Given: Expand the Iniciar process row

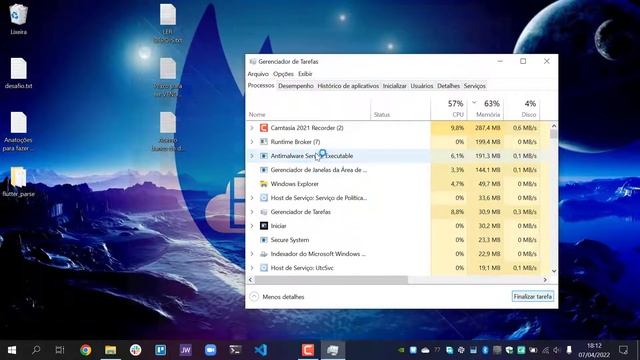Looking at the screenshot, I should [252, 226].
